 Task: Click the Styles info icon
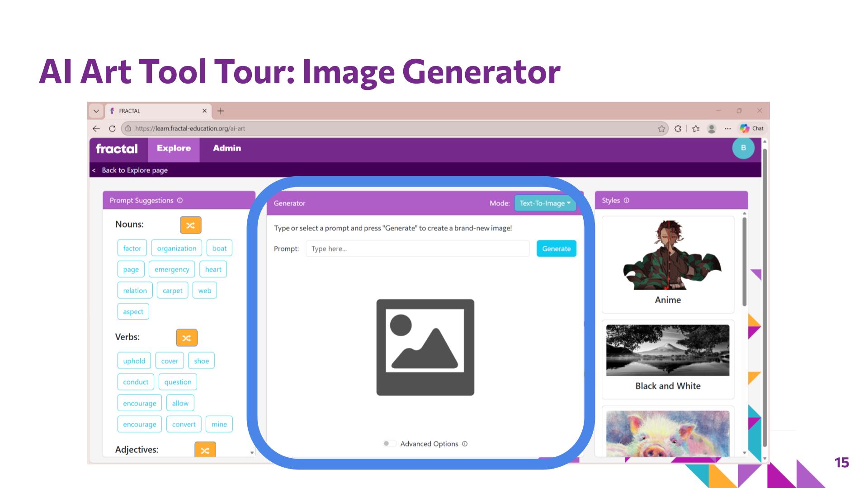click(x=627, y=200)
